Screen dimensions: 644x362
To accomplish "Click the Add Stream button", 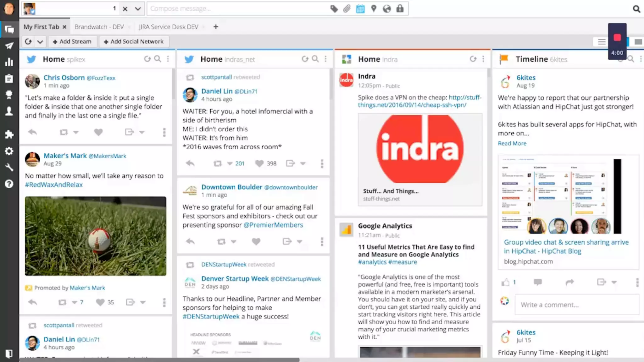I will (x=72, y=41).
